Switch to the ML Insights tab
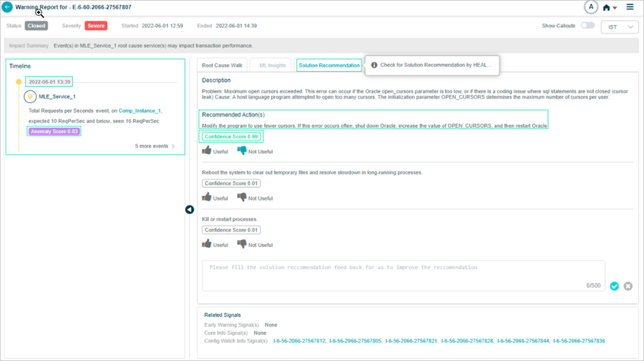This screenshot has height=361, width=644. tap(273, 65)
